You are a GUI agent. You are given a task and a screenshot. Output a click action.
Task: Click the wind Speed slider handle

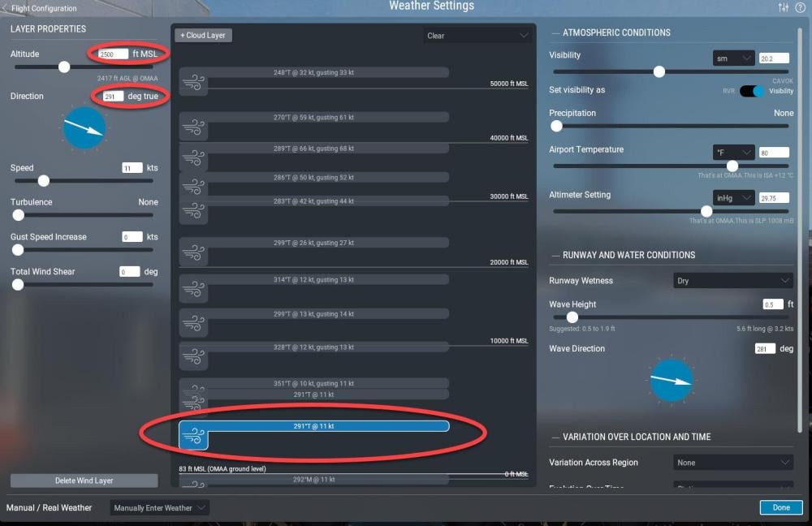point(44,181)
